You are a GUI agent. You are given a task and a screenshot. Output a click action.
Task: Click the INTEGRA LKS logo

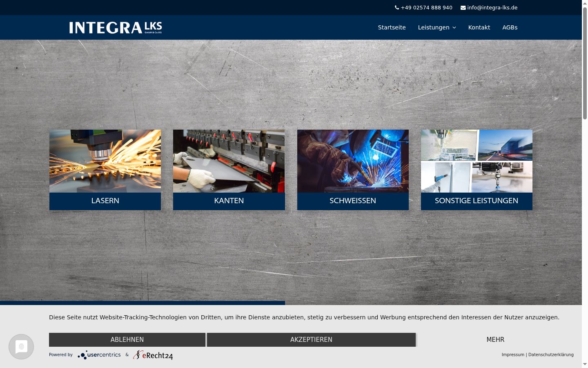pyautogui.click(x=116, y=27)
